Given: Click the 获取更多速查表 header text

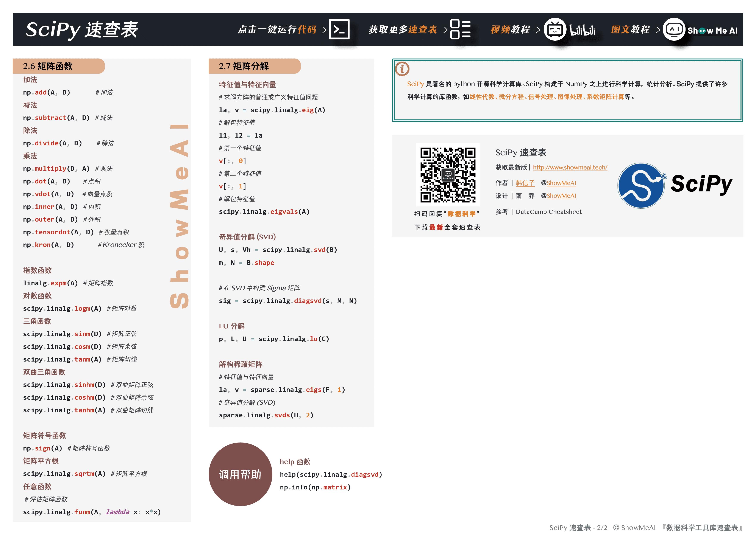Looking at the screenshot, I should point(403,30).
